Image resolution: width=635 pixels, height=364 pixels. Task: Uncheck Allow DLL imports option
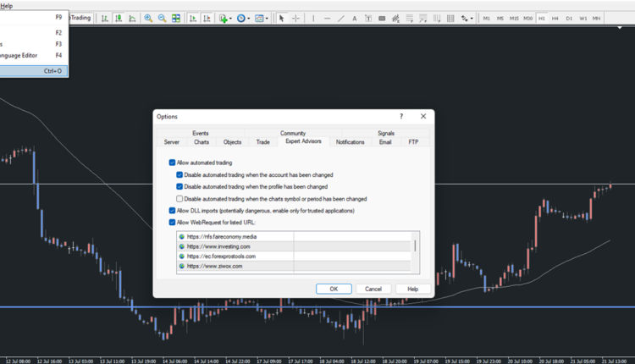click(x=173, y=211)
